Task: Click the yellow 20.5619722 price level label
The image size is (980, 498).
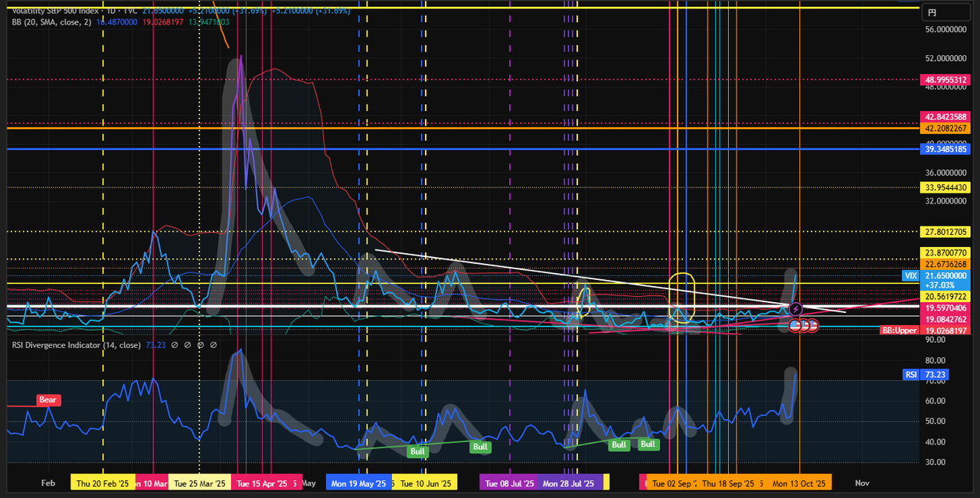Action: click(x=947, y=296)
